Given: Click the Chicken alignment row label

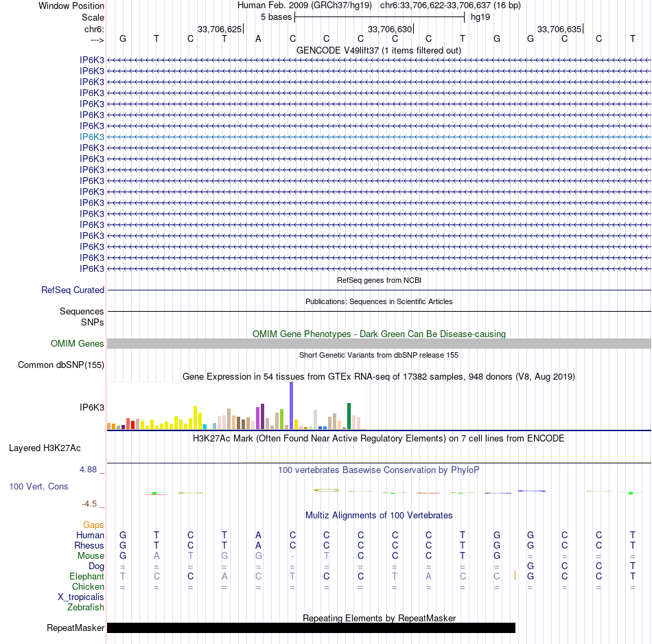Looking at the screenshot, I should pos(88,586).
